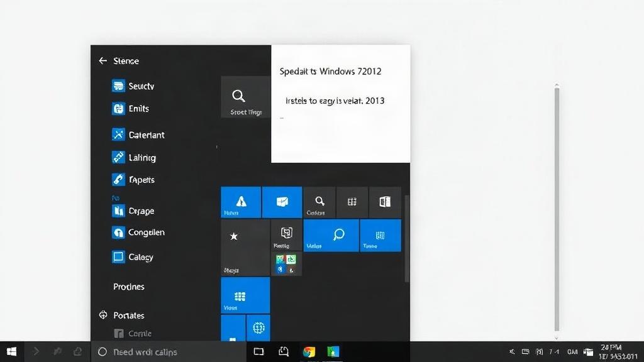The image size is (644, 362).
Task: Open the blue tile with warning triangle icon
Action: pyautogui.click(x=241, y=202)
